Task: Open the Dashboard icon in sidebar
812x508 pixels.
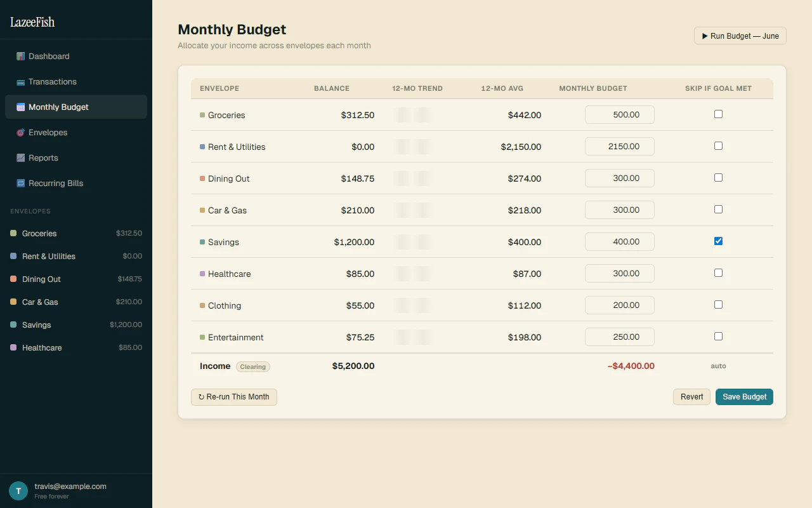Action: pos(21,57)
